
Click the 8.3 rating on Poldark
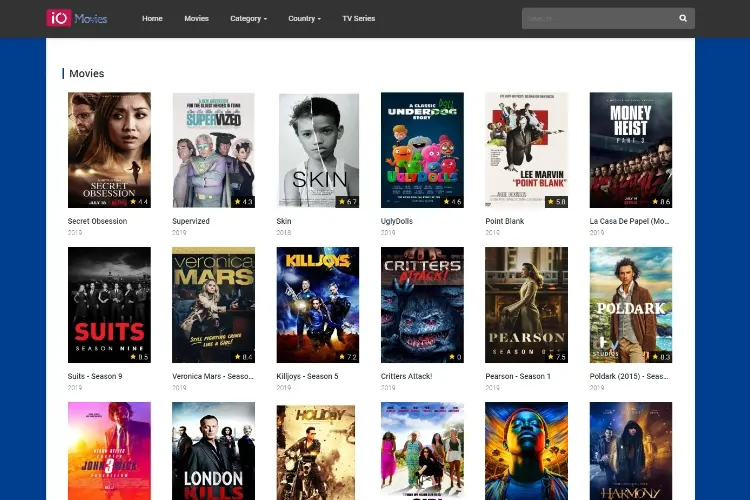click(661, 357)
